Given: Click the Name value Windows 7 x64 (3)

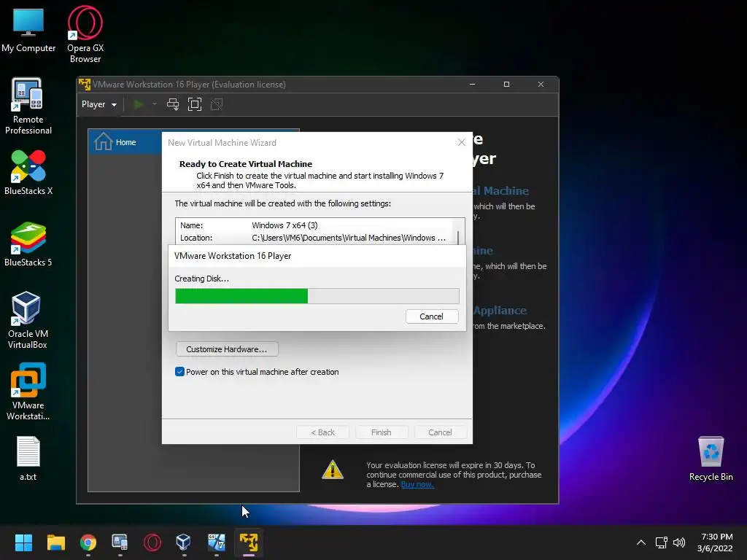Looking at the screenshot, I should [x=285, y=225].
